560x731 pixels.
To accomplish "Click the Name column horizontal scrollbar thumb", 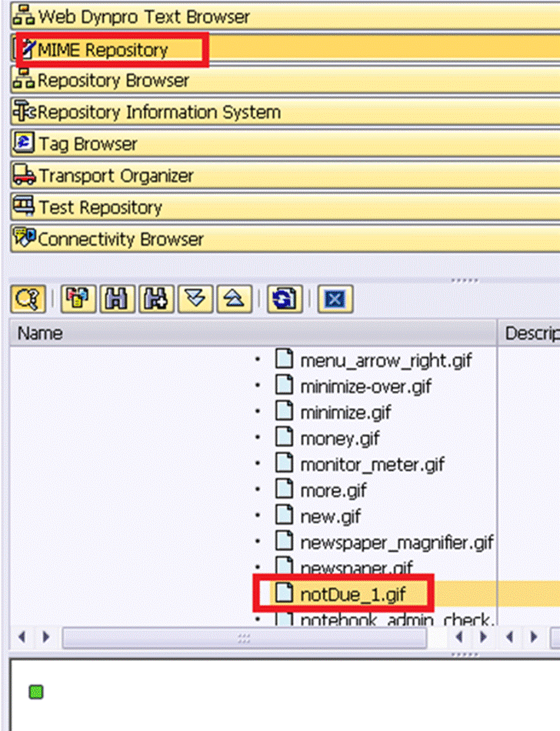I will pyautogui.click(x=244, y=638).
